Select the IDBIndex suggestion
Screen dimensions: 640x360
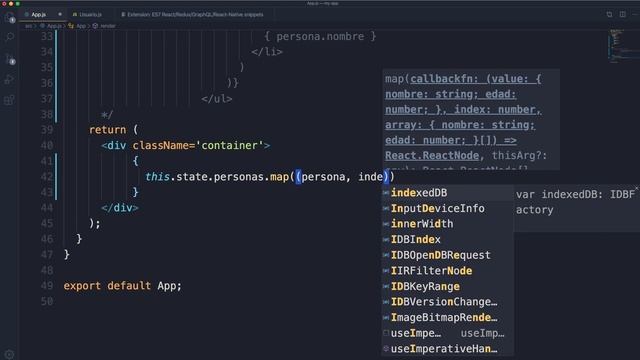click(447, 239)
